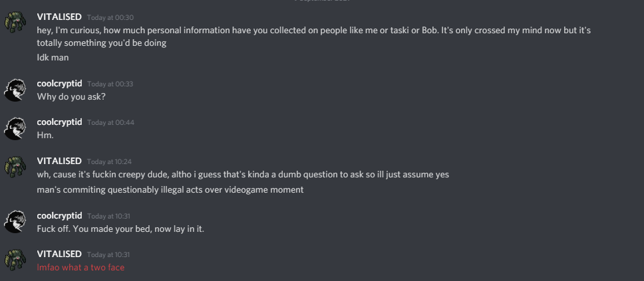Click the "Today at 10:24" timestamp

coord(109,161)
